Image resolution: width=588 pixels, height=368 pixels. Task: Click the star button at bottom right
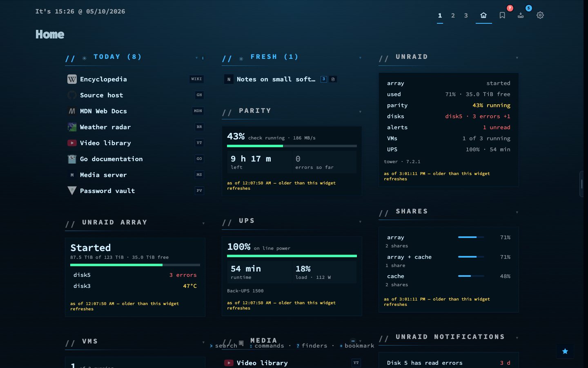point(565,351)
